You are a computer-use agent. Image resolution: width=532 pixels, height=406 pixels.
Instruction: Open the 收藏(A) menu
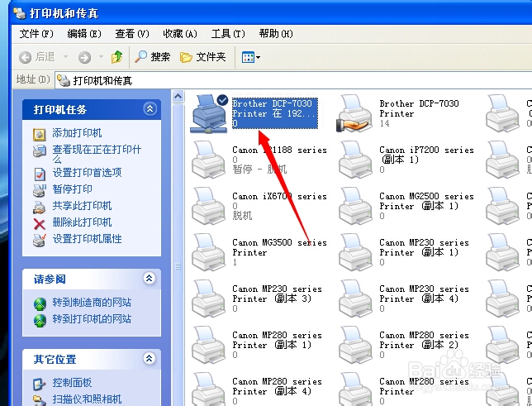(x=180, y=34)
